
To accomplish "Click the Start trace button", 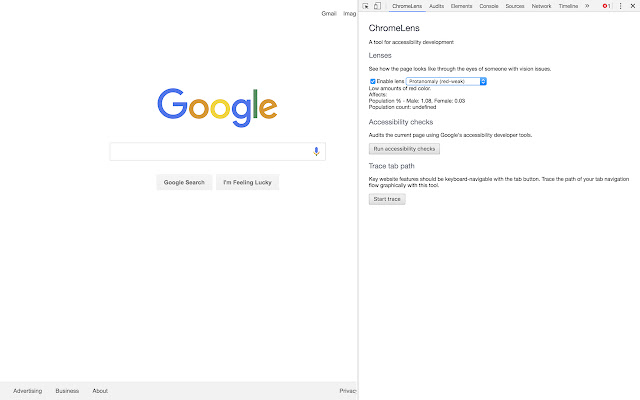I will (x=387, y=199).
